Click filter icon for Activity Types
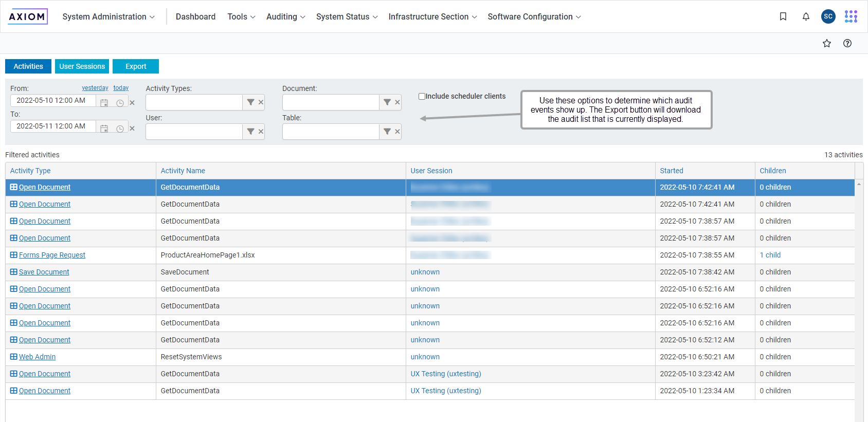The width and height of the screenshot is (868, 422). click(250, 102)
